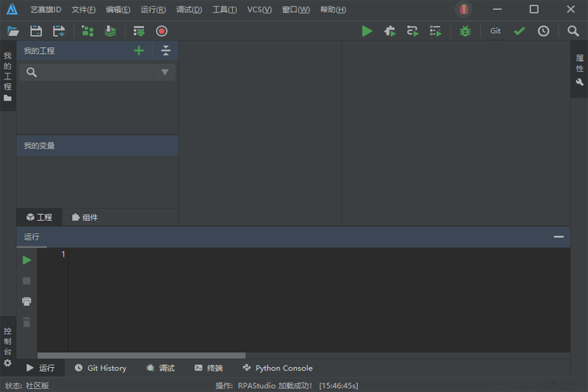This screenshot has height=392, width=588.
Task: Click the magnifier search icon in toolbar
Action: pos(573,31)
